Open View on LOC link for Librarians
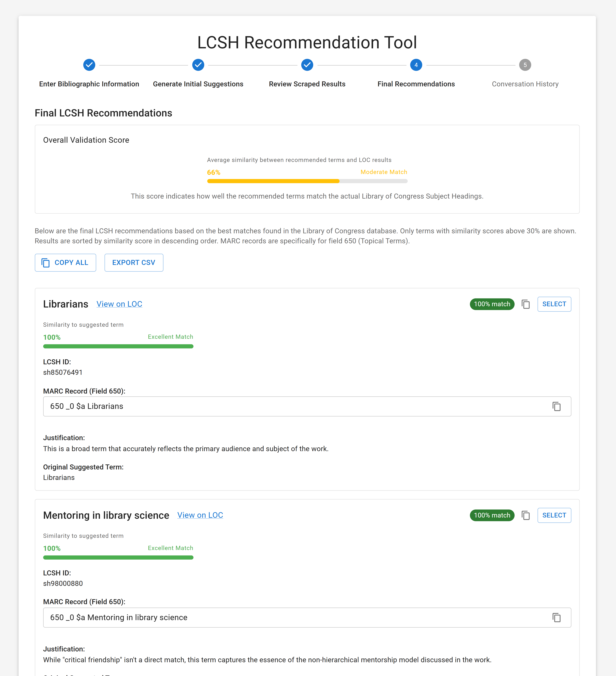The width and height of the screenshot is (616, 676). coord(119,304)
